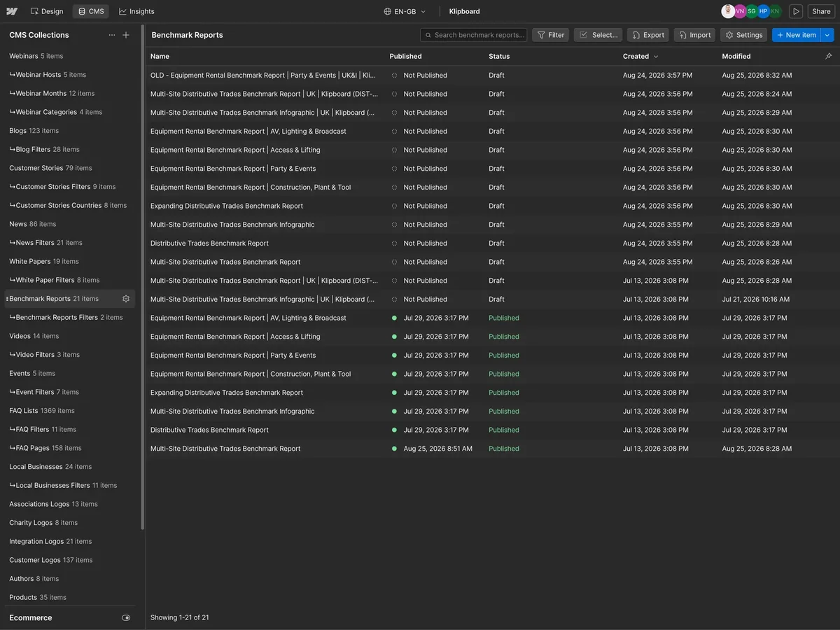Click the Name column header
The height and width of the screenshot is (630, 840).
click(x=160, y=56)
